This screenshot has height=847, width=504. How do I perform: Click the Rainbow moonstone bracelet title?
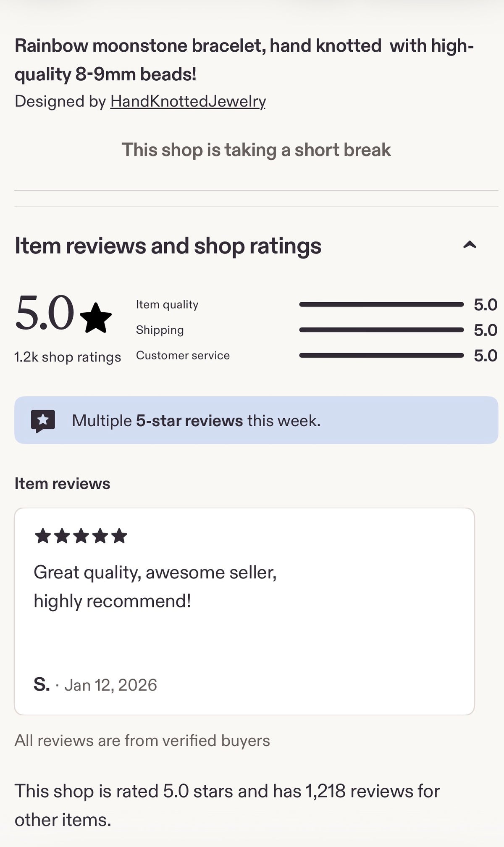tap(244, 60)
